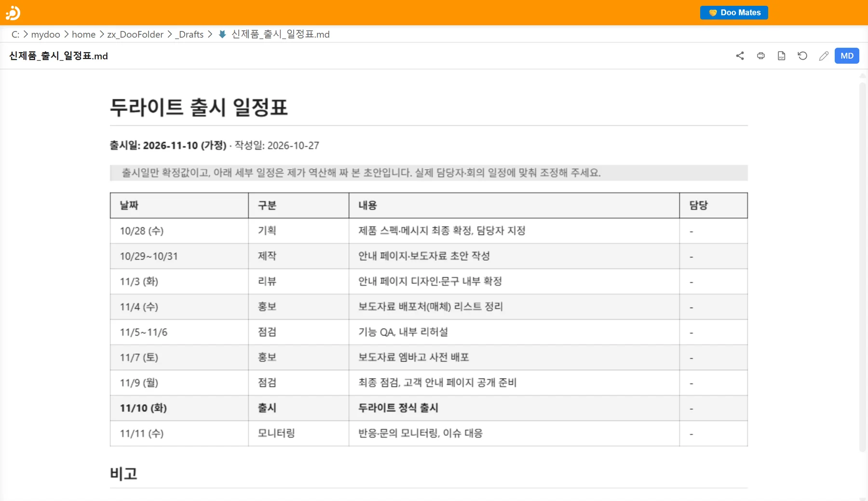Click the Doo logo icon

point(13,13)
